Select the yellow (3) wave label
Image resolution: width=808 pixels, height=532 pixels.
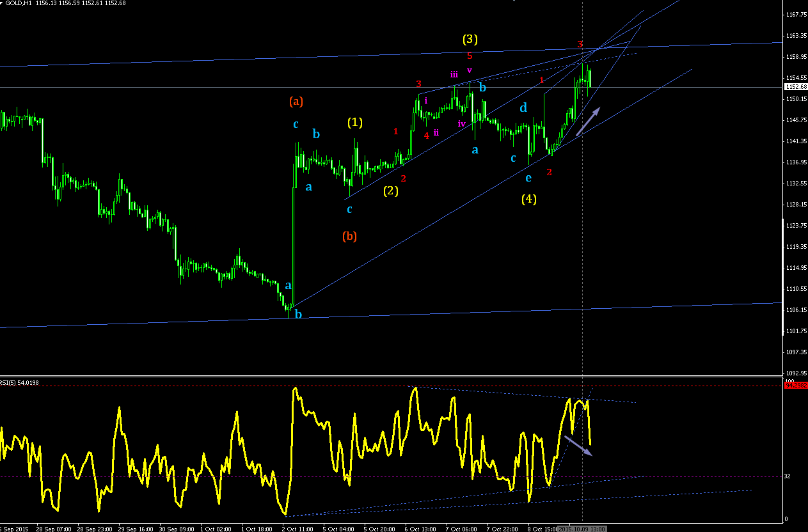tap(470, 40)
